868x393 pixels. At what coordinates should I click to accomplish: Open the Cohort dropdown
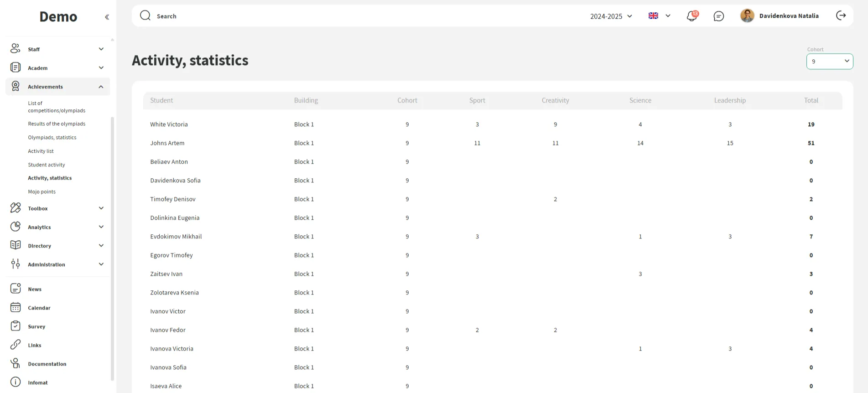click(x=829, y=61)
